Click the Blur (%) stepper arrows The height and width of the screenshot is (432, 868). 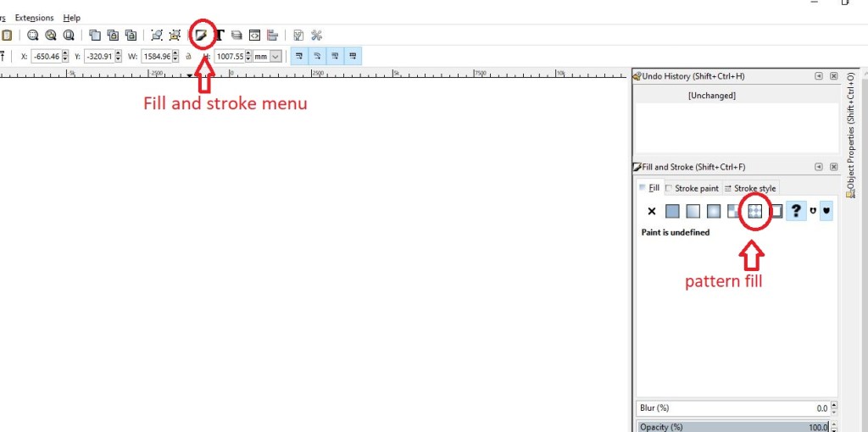834,408
